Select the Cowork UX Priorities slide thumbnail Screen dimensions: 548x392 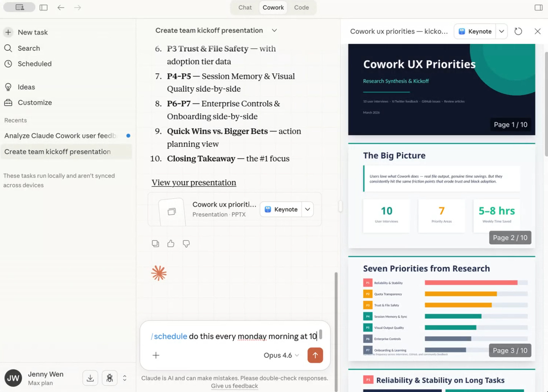[441, 89]
